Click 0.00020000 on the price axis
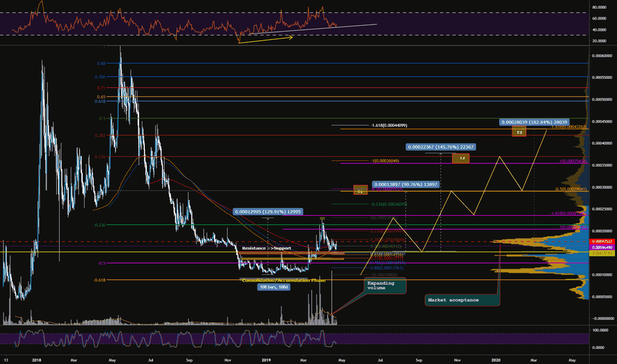617x364 pixels. point(602,231)
